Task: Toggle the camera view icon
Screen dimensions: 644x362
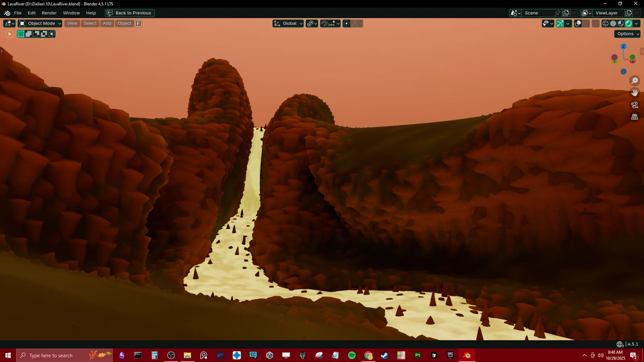Action: (635, 105)
